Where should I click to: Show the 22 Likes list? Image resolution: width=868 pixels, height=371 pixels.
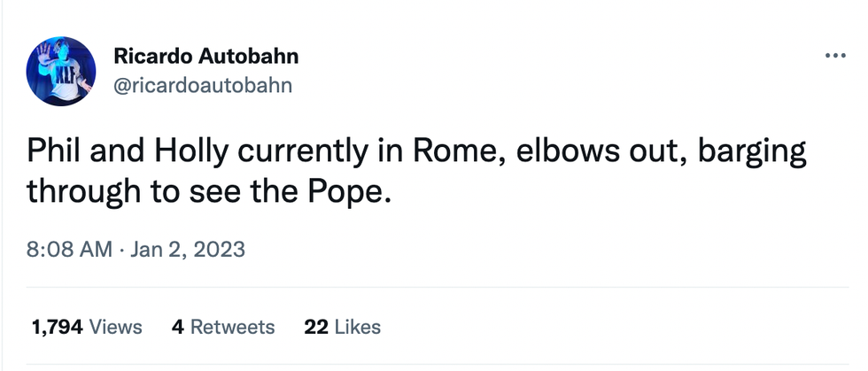[x=342, y=327]
